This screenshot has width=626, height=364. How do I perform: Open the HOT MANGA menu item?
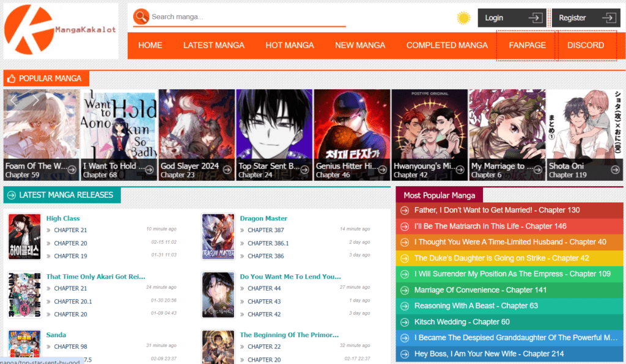pos(290,45)
